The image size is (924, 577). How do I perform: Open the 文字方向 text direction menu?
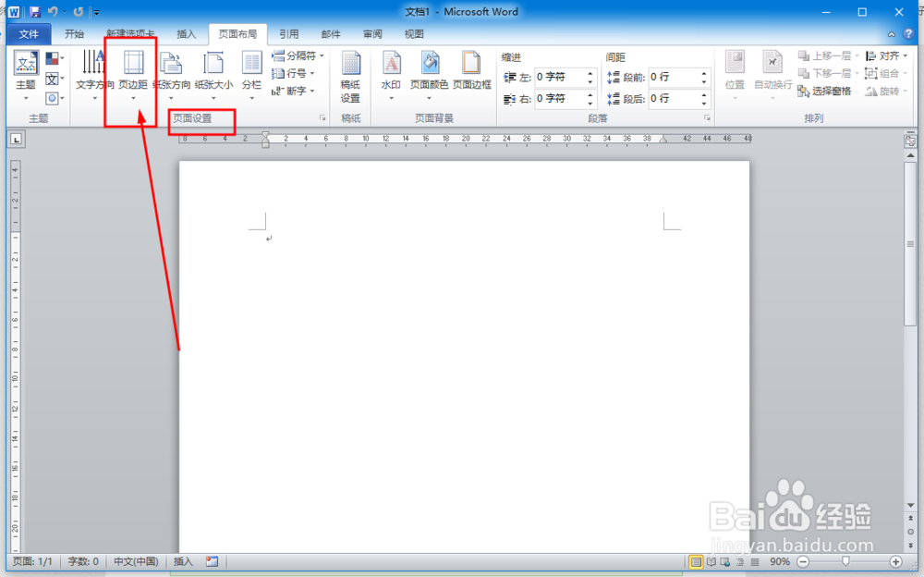(x=94, y=76)
